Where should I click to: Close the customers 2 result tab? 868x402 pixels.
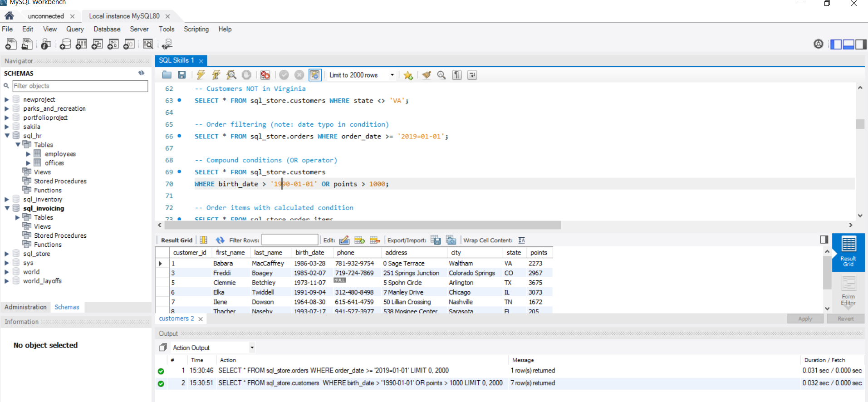[201, 319]
